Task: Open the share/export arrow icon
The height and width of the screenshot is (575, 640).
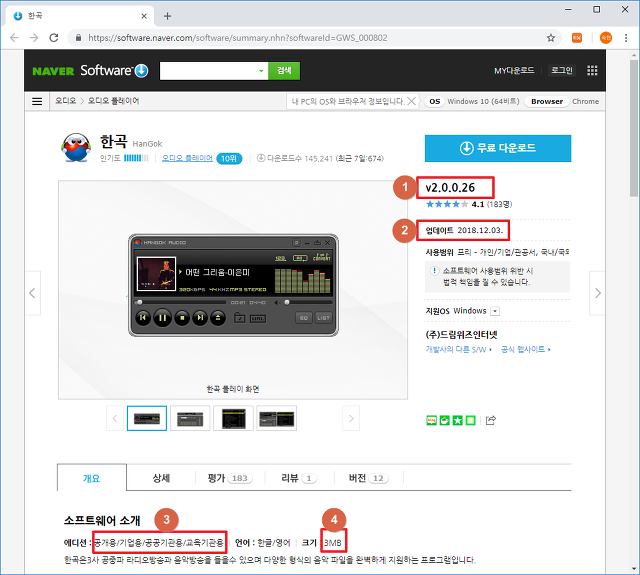Action: click(491, 420)
